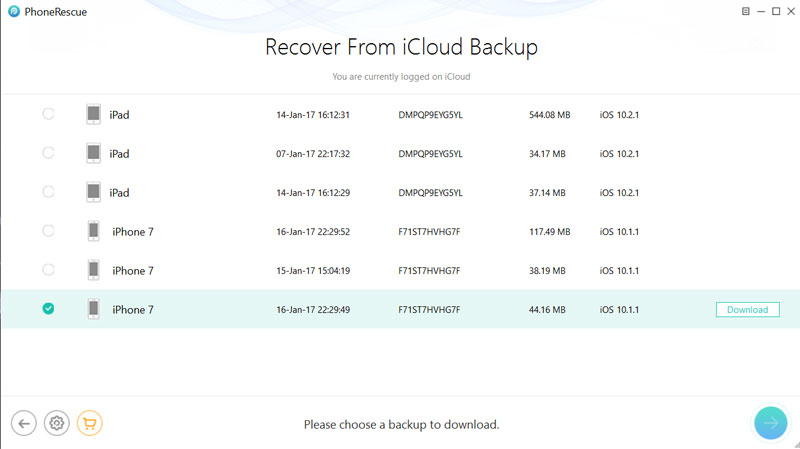Image resolution: width=800 pixels, height=449 pixels.
Task: Select radio button for 07-Jan-17 iPad backup
Action: click(x=48, y=154)
